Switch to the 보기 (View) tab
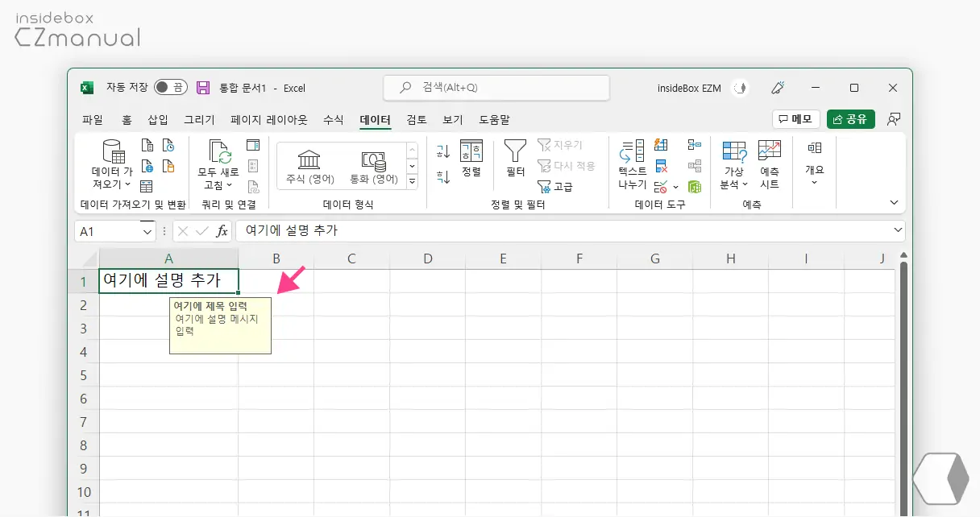The height and width of the screenshot is (517, 980). [452, 119]
